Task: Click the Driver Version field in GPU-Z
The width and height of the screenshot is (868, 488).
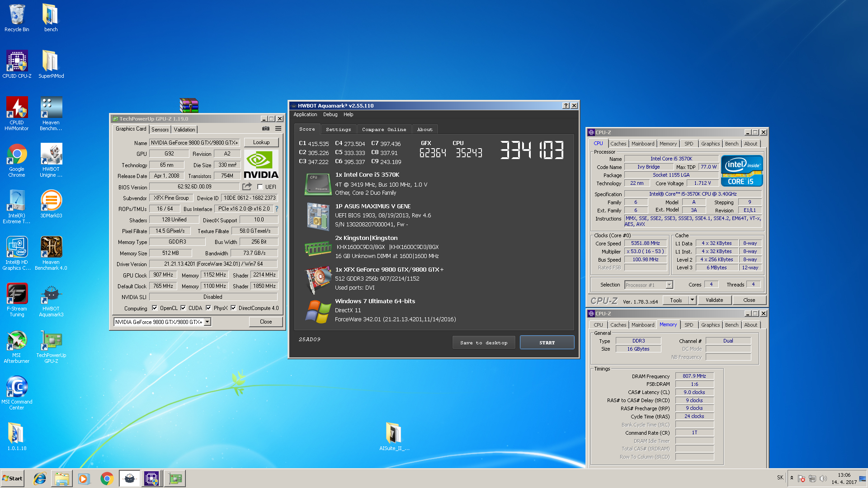Action: tap(213, 264)
